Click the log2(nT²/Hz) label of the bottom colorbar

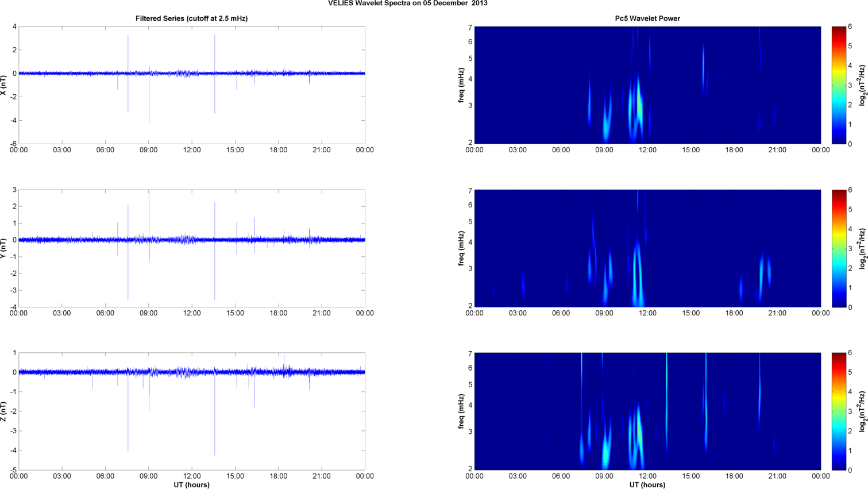click(x=862, y=411)
